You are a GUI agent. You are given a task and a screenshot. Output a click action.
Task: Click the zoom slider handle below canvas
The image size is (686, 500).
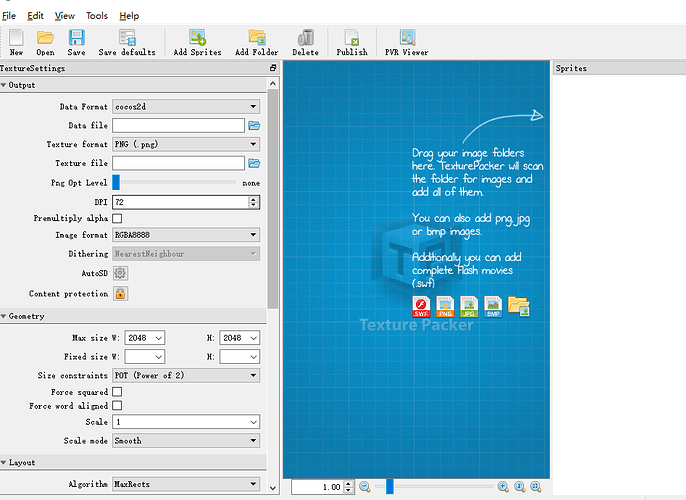[x=389, y=486]
